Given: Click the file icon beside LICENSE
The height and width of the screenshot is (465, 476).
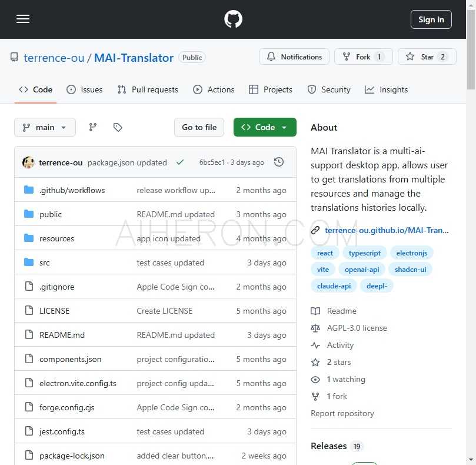Looking at the screenshot, I should 29,310.
